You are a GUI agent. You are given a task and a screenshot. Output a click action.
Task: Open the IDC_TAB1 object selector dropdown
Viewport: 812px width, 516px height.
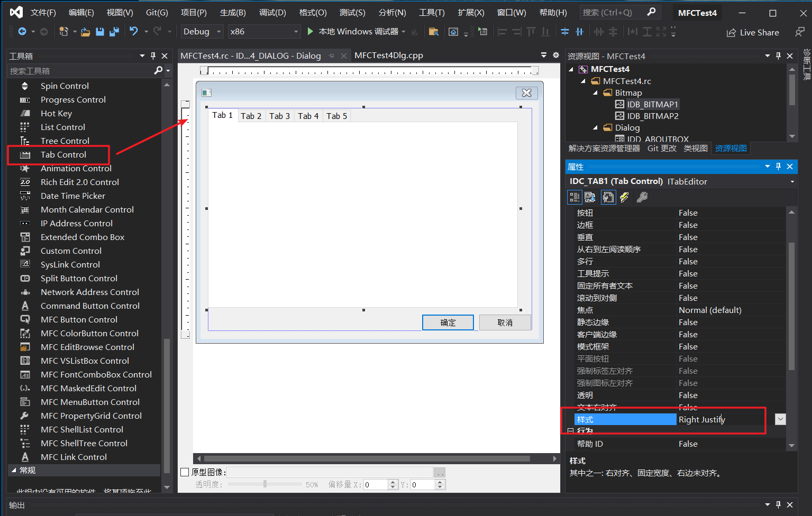tap(792, 182)
